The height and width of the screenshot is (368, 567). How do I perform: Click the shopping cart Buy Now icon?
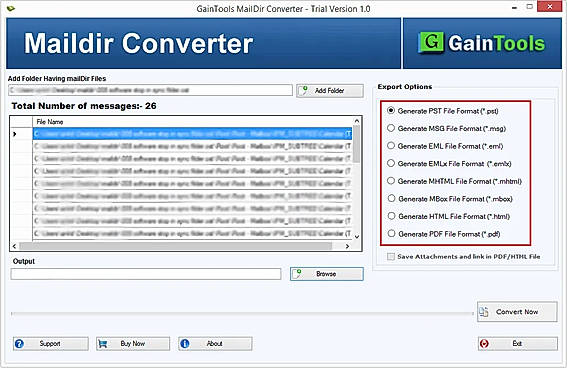point(103,344)
